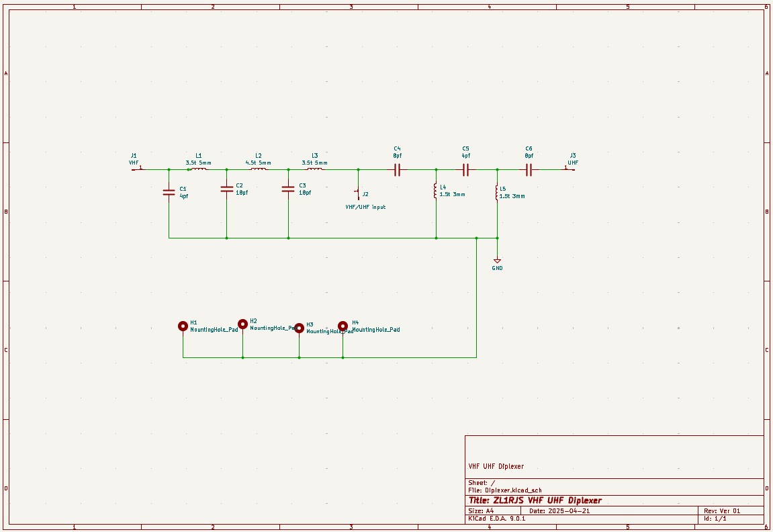Select the H1 mounting hole pad
773x532 pixels.
183,326
